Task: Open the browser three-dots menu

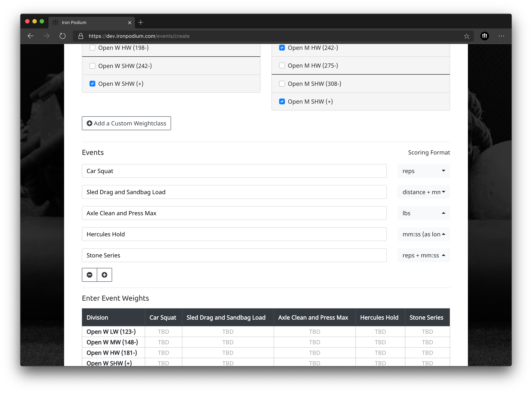Action: pyautogui.click(x=501, y=36)
